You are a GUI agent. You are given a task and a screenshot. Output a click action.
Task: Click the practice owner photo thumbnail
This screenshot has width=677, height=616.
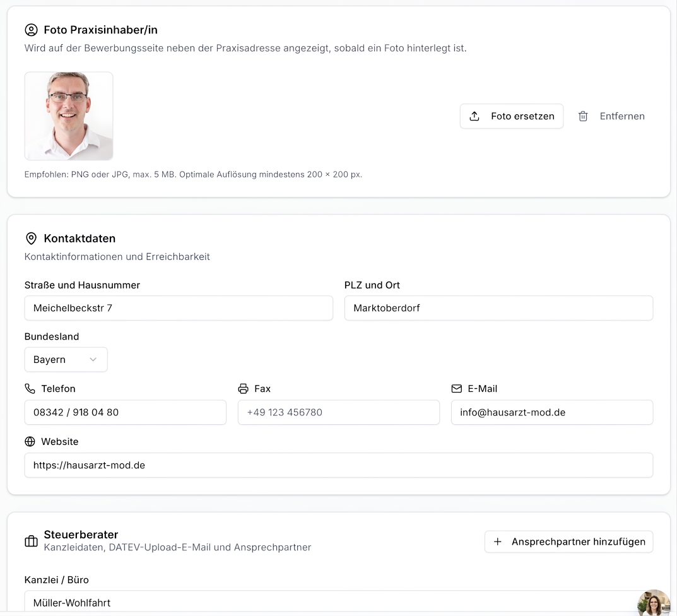click(x=69, y=116)
